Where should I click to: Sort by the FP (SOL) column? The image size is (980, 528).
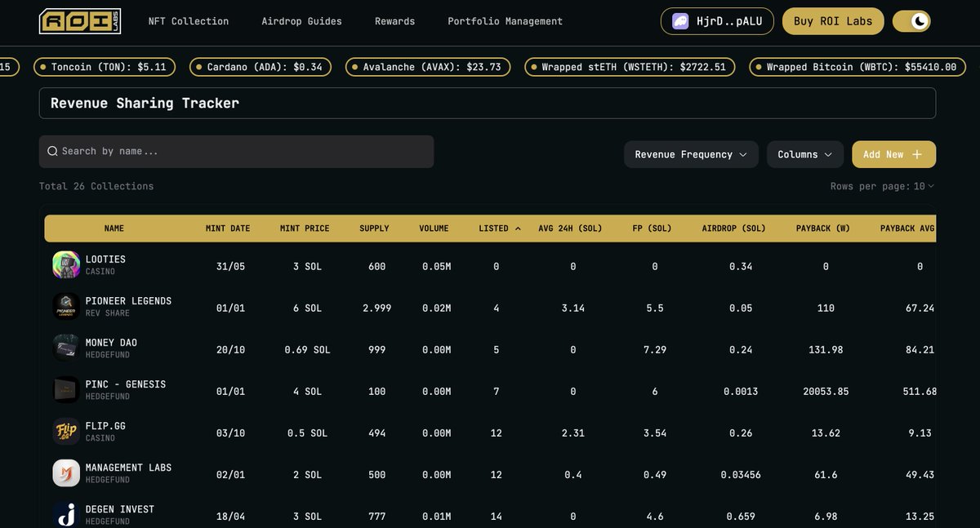[x=652, y=229]
